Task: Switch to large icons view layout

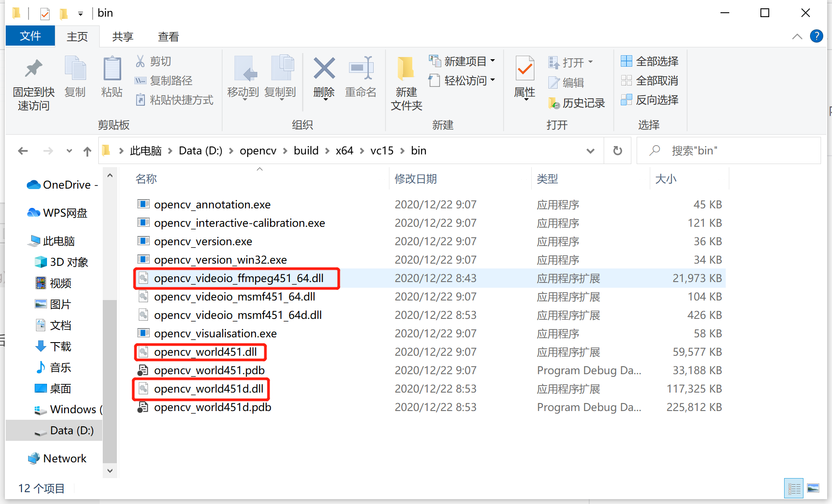Action: point(813,488)
